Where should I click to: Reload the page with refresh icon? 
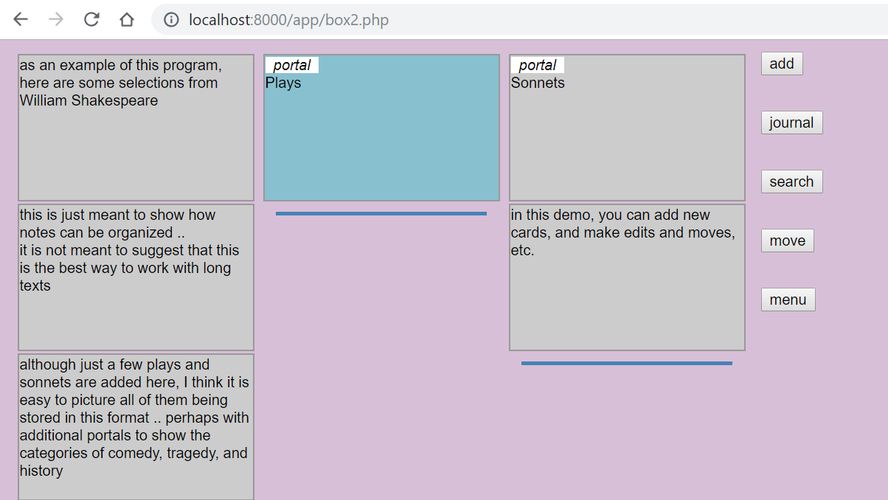point(91,20)
